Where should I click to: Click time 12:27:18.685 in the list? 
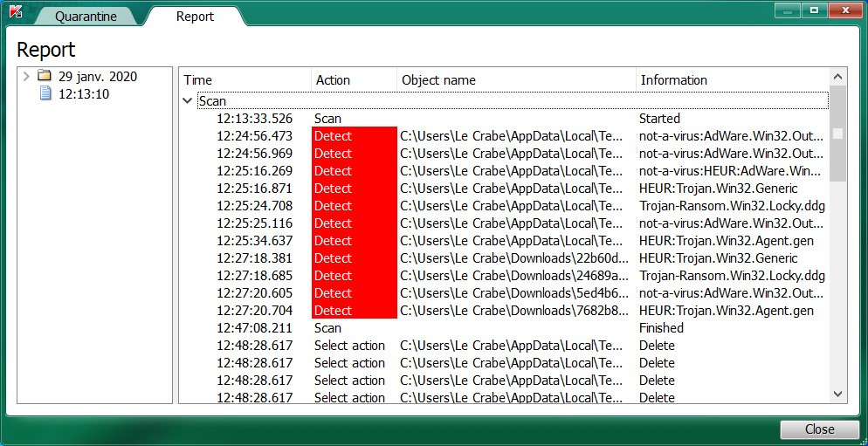tap(255, 276)
